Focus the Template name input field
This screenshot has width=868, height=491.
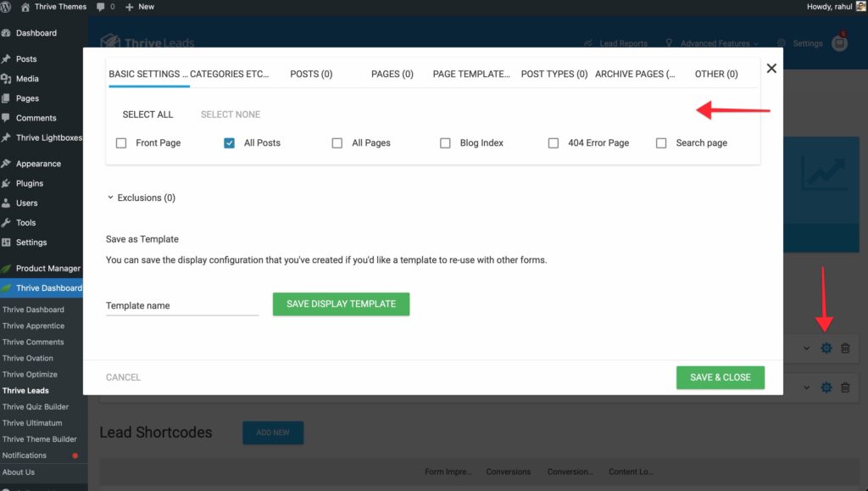coord(181,305)
